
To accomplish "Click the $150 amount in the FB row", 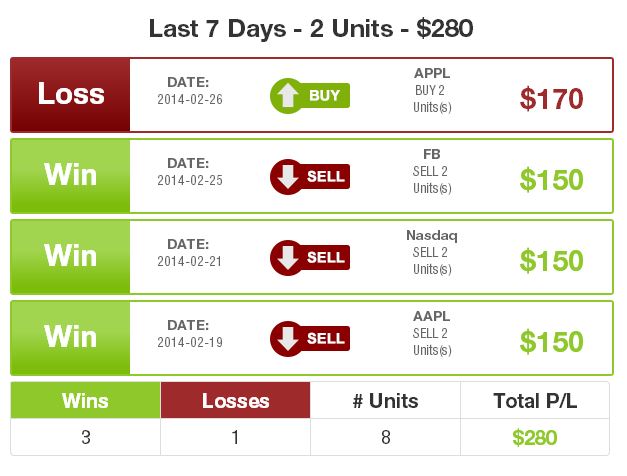I will (x=551, y=179).
